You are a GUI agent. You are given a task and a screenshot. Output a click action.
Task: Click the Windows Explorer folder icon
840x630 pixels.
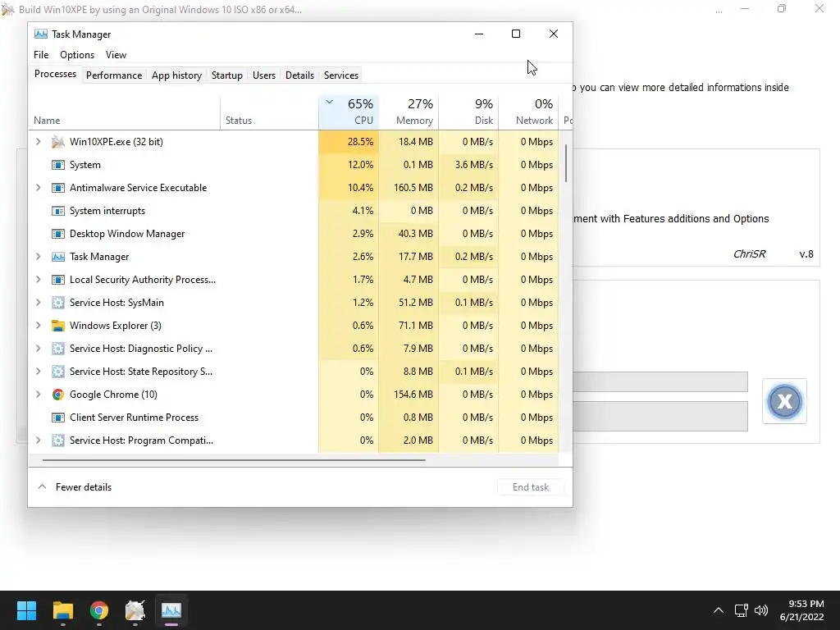pyautogui.click(x=58, y=326)
